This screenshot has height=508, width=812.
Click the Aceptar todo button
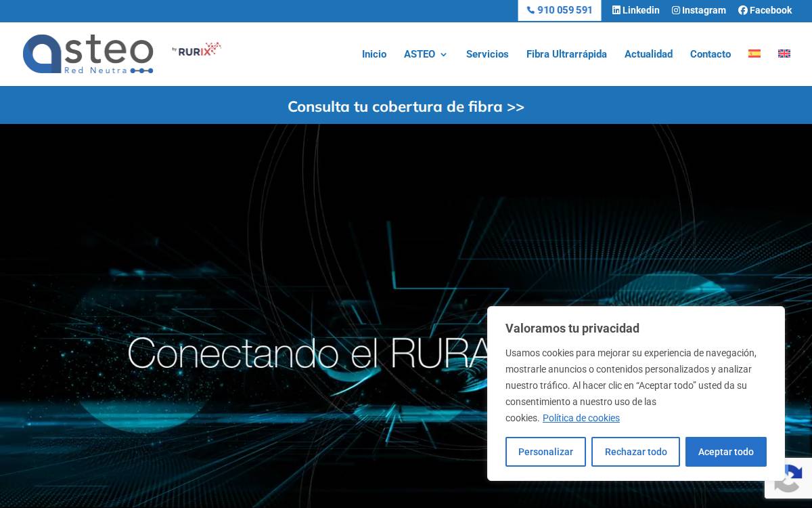tap(726, 452)
